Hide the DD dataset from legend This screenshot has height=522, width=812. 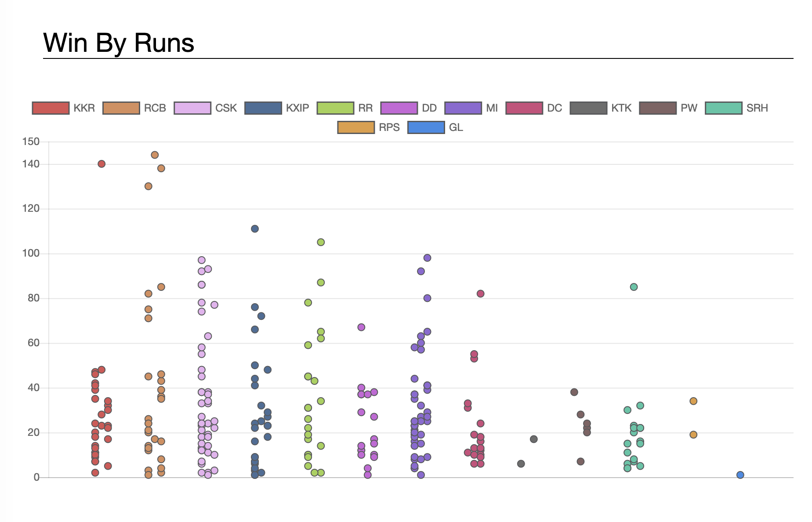(x=399, y=108)
